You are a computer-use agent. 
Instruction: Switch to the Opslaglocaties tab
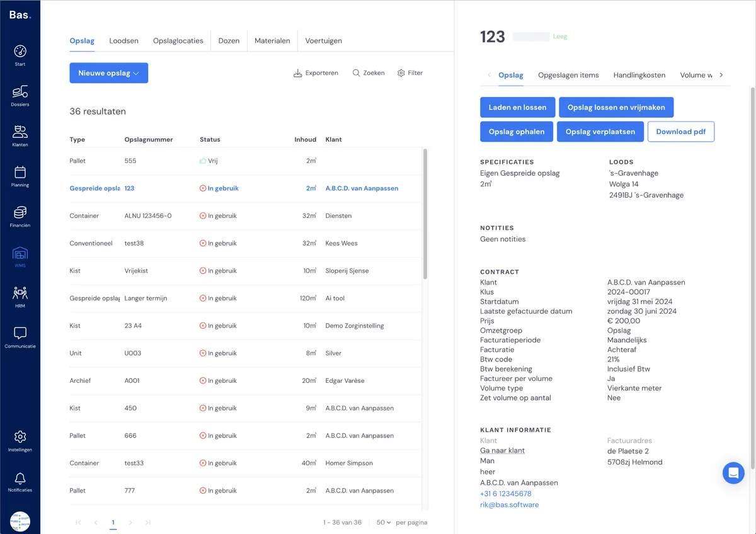178,41
